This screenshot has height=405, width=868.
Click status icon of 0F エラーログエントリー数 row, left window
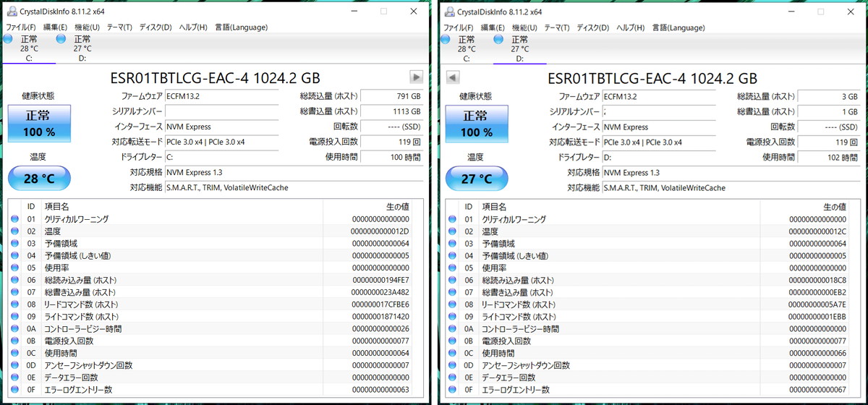tap(15, 390)
